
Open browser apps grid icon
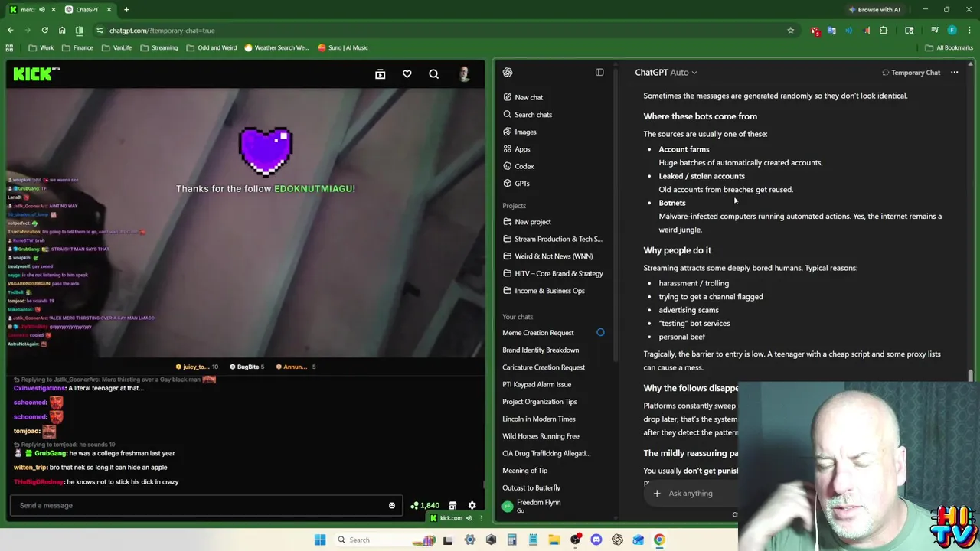tap(10, 47)
